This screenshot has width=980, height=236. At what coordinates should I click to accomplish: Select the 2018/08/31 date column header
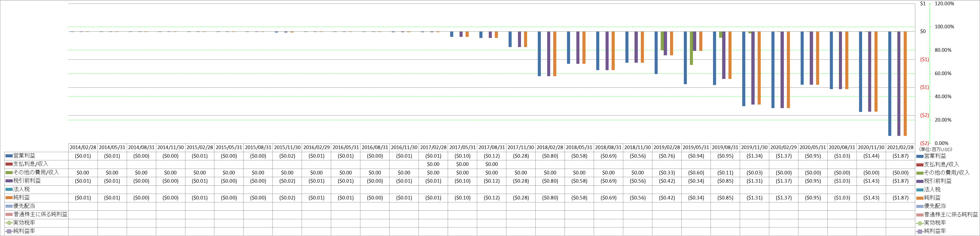[x=608, y=147]
